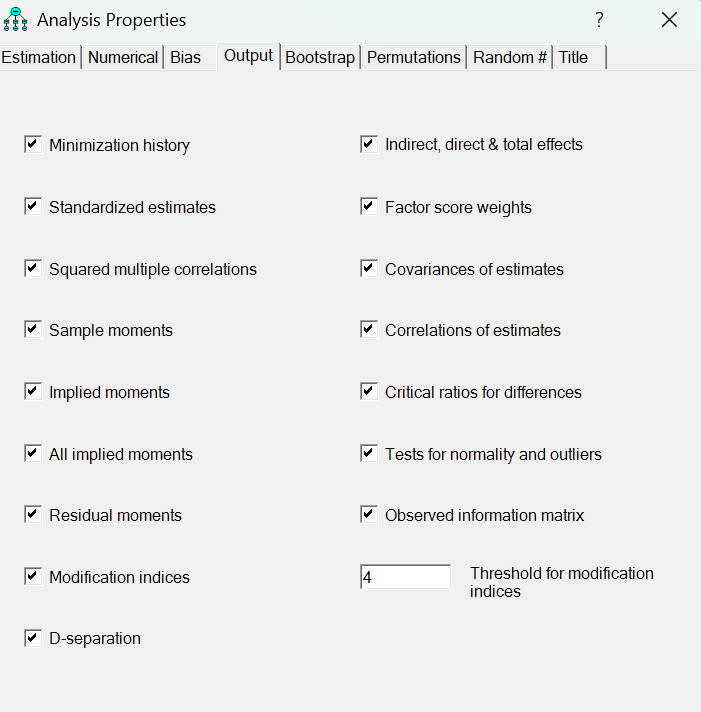Uncheck the D-separation checkbox
Viewport: 701px width, 712px height.
[33, 638]
